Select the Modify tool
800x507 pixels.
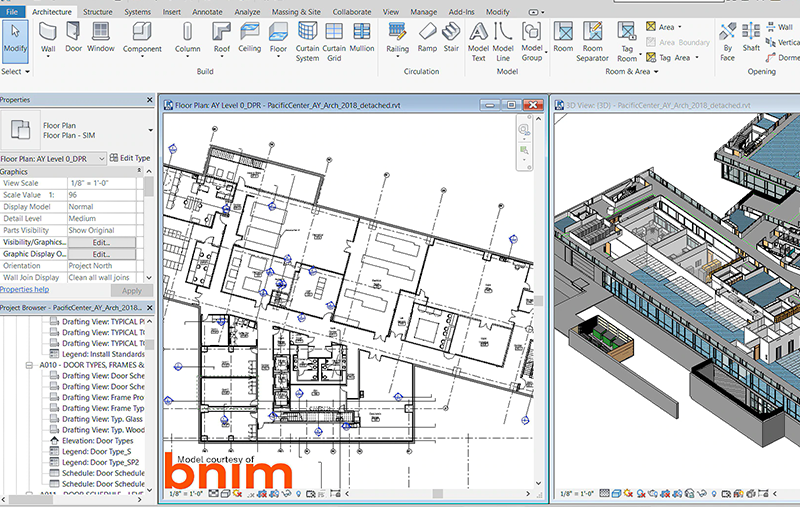click(x=15, y=41)
